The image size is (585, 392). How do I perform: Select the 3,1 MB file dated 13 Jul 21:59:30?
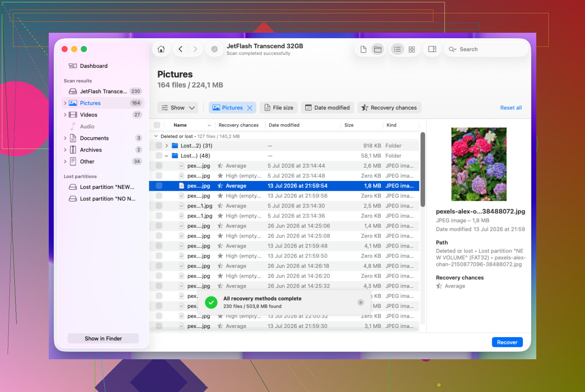tap(284, 326)
